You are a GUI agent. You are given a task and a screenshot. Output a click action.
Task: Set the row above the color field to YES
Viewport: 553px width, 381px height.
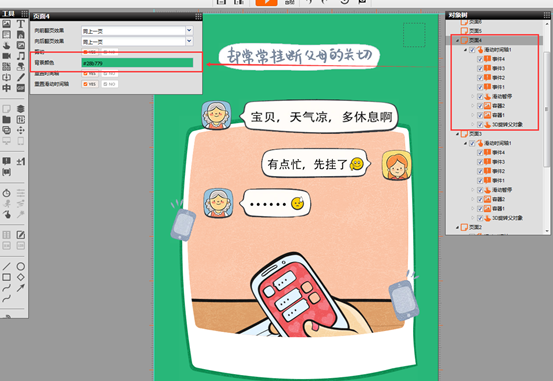(90, 52)
